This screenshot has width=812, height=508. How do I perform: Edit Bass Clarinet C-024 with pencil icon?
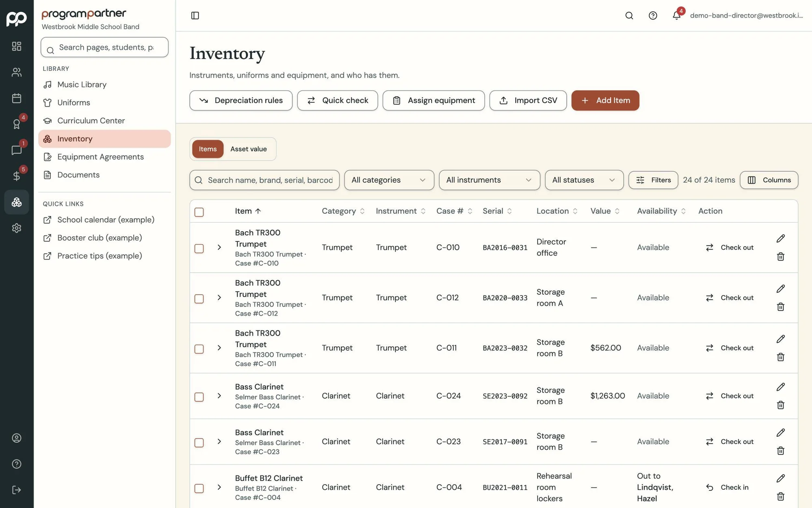tap(780, 387)
